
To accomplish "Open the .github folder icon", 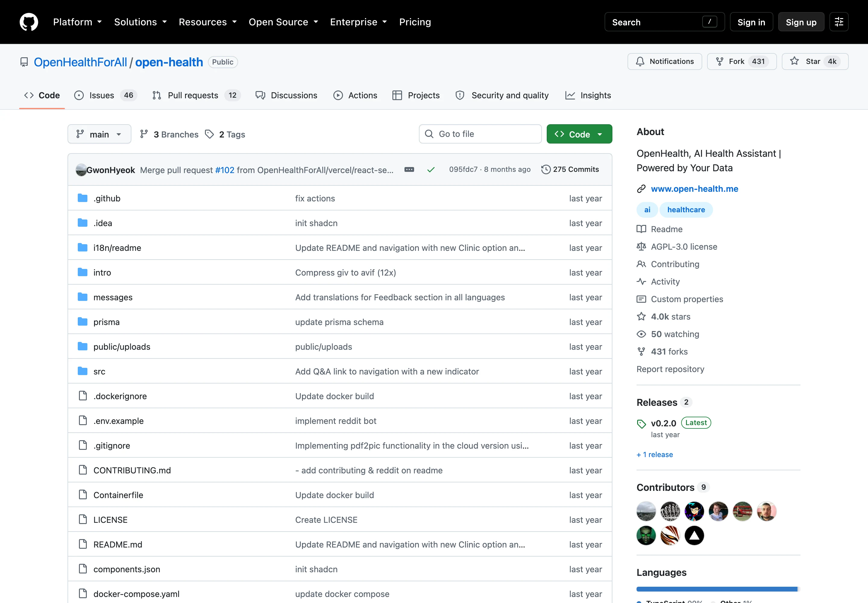I will click(x=82, y=198).
